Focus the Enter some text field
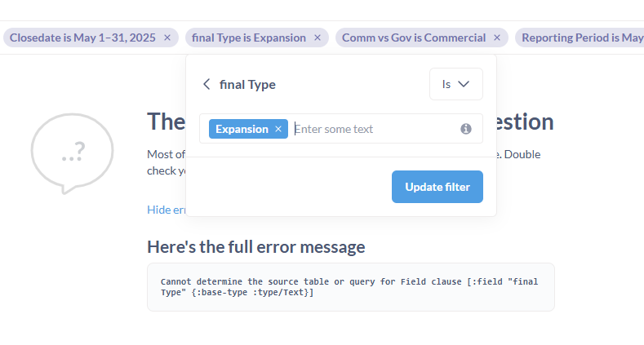This screenshot has width=644, height=345. point(375,129)
